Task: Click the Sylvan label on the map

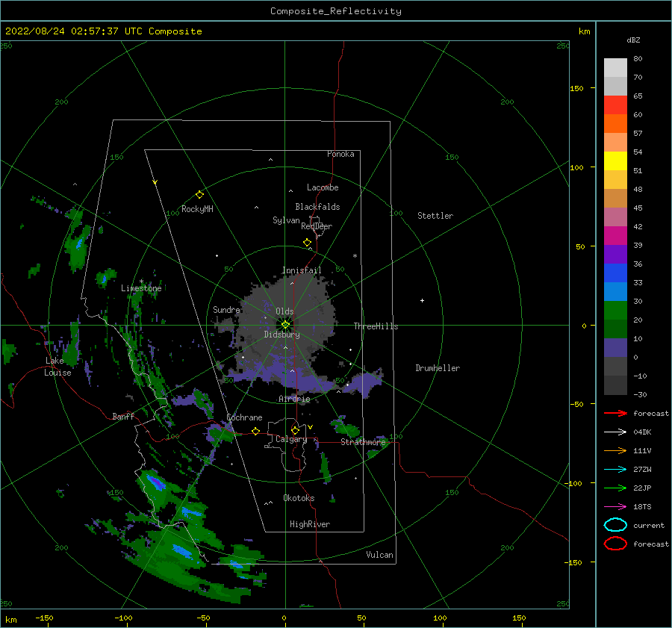Action: (x=286, y=220)
